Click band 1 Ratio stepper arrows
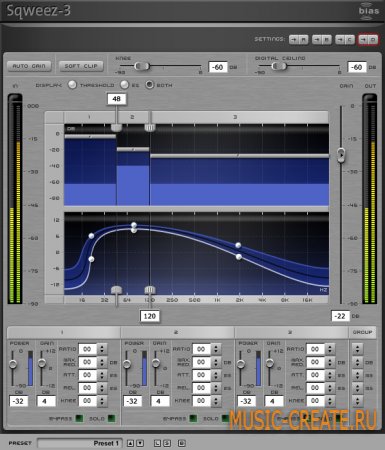 (102, 349)
